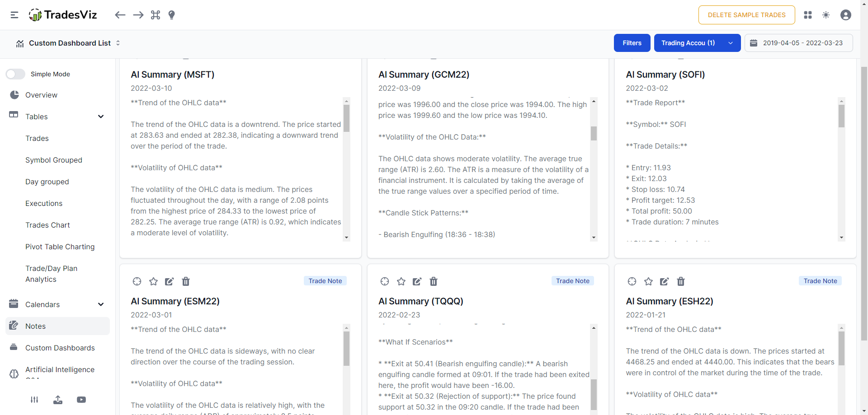Click MSFT note scrollbar down arrow
Screen dimensions: 868x415
click(347, 238)
